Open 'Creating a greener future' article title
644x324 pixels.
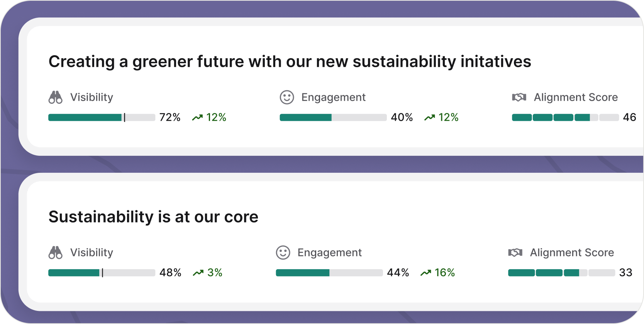coord(290,62)
